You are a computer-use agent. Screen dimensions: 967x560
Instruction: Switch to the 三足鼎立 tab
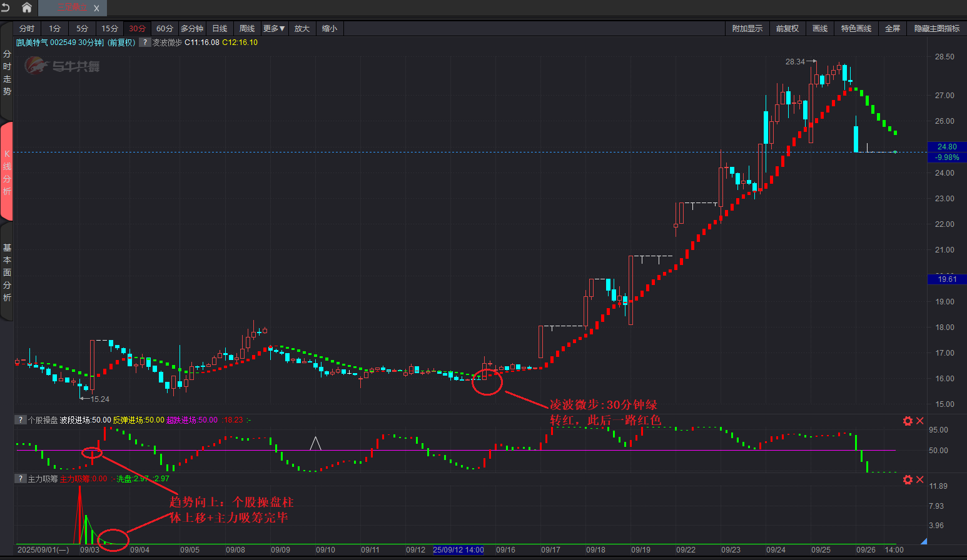click(72, 8)
